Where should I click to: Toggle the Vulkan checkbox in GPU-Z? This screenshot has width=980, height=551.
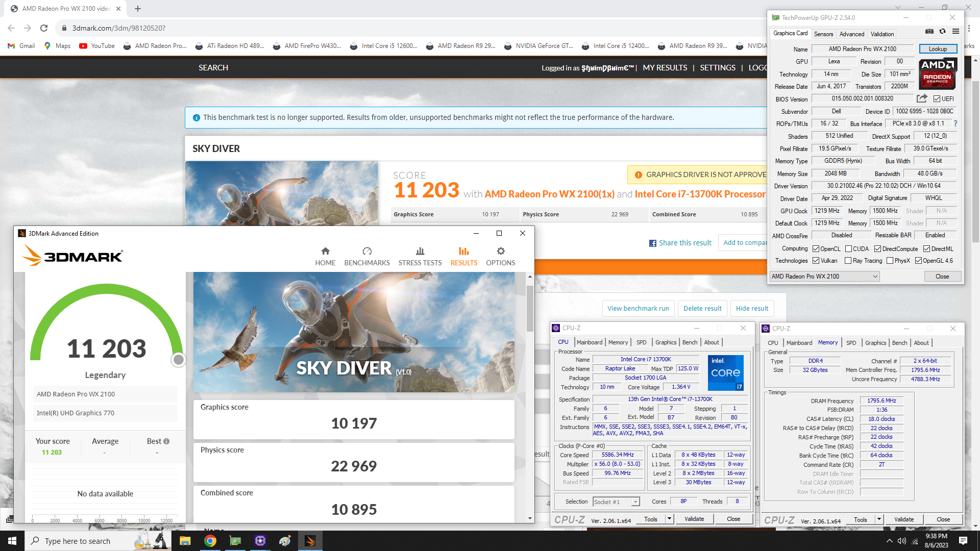pos(816,261)
